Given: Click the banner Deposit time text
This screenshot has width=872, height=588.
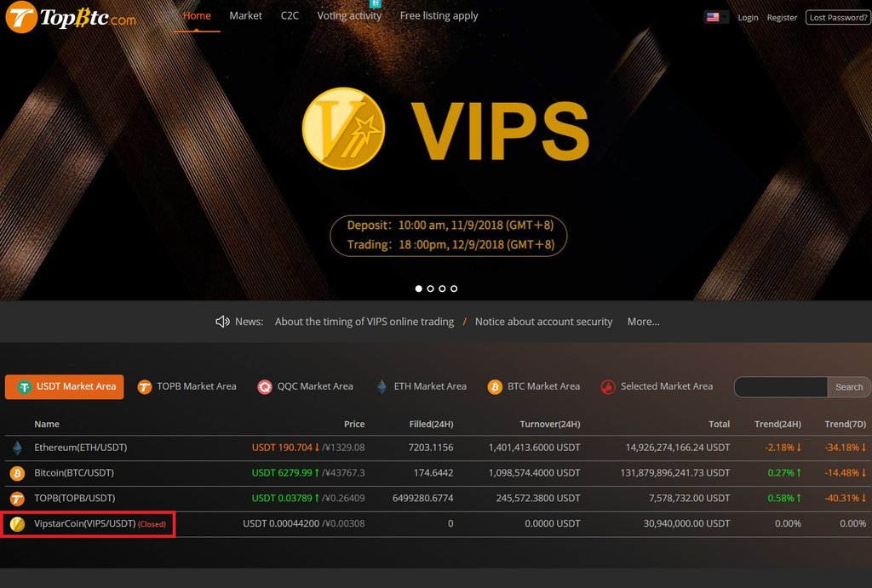Looking at the screenshot, I should pos(450,225).
